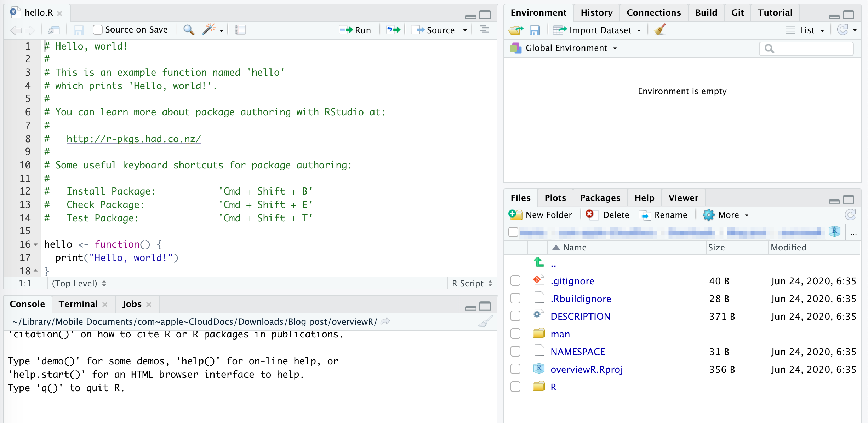
Task: Switch to the Plots tab
Action: [555, 198]
